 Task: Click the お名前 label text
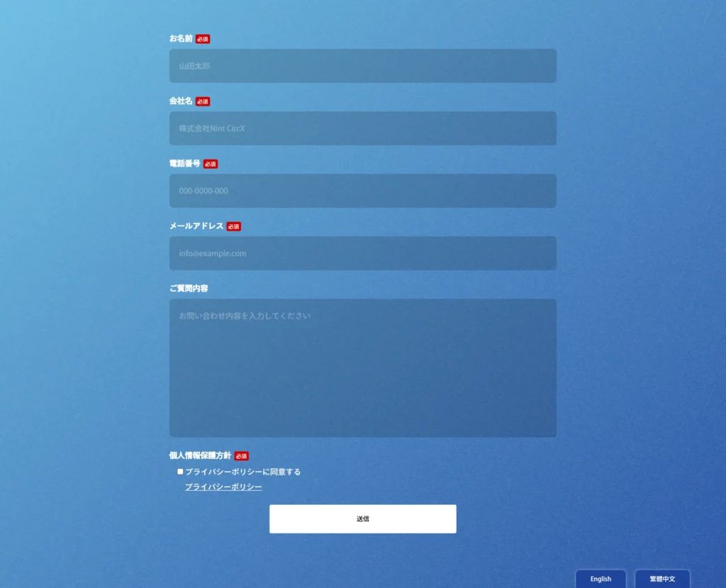coord(181,38)
